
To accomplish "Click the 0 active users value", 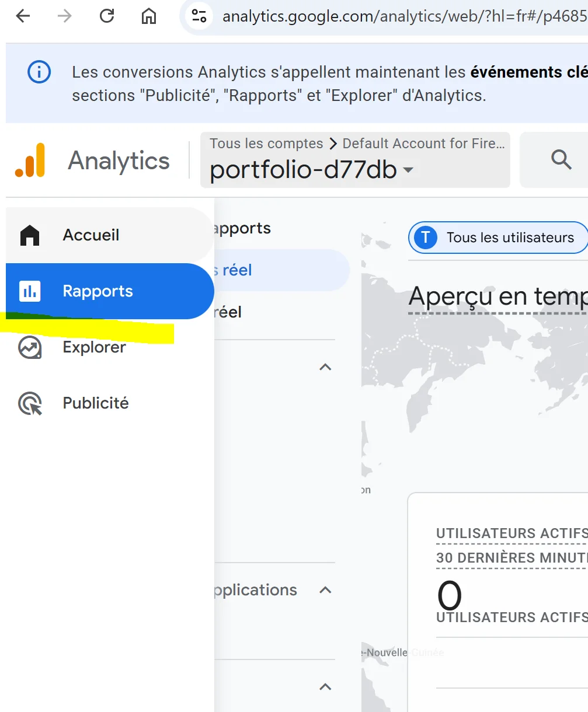I will pos(449,595).
